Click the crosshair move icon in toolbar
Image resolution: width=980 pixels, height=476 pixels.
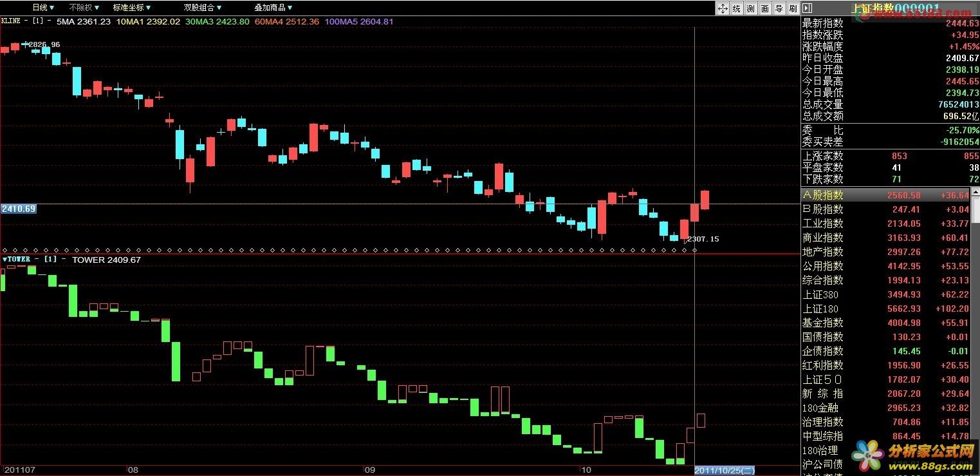click(x=723, y=8)
